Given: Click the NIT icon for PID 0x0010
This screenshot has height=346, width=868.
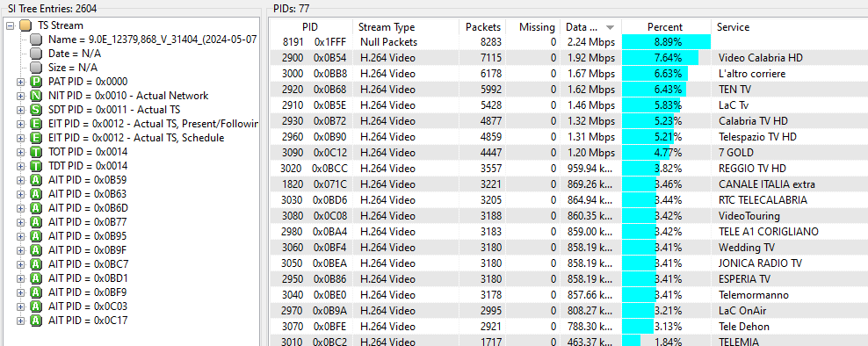Looking at the screenshot, I should [36, 96].
